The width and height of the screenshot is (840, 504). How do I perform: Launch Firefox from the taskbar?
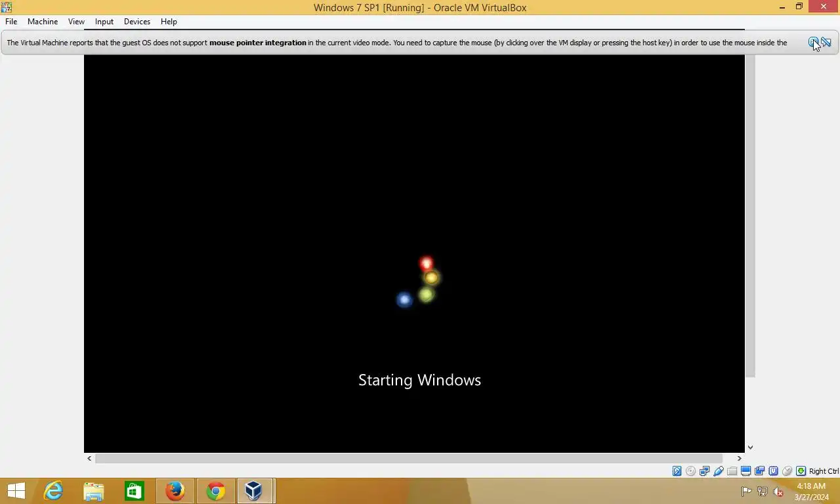(175, 491)
